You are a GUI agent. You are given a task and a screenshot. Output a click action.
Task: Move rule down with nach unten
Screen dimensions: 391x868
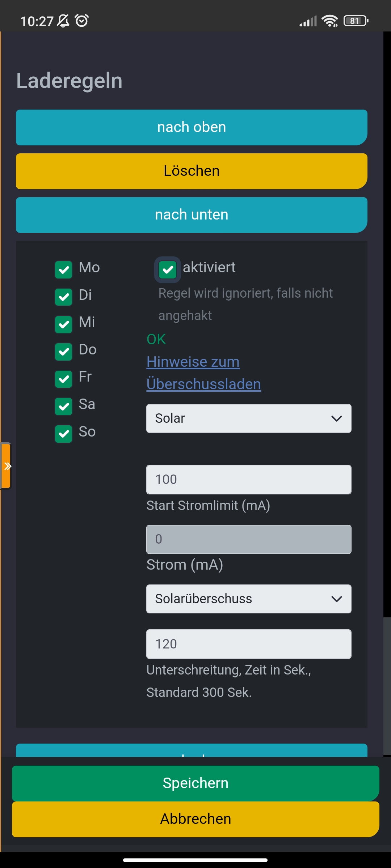(x=192, y=215)
